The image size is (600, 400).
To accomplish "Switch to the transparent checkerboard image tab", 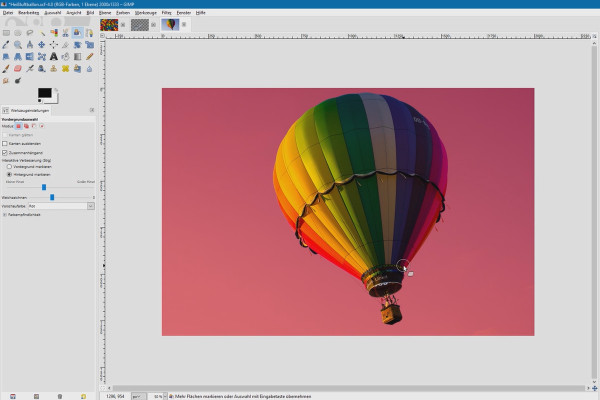I will (140, 25).
